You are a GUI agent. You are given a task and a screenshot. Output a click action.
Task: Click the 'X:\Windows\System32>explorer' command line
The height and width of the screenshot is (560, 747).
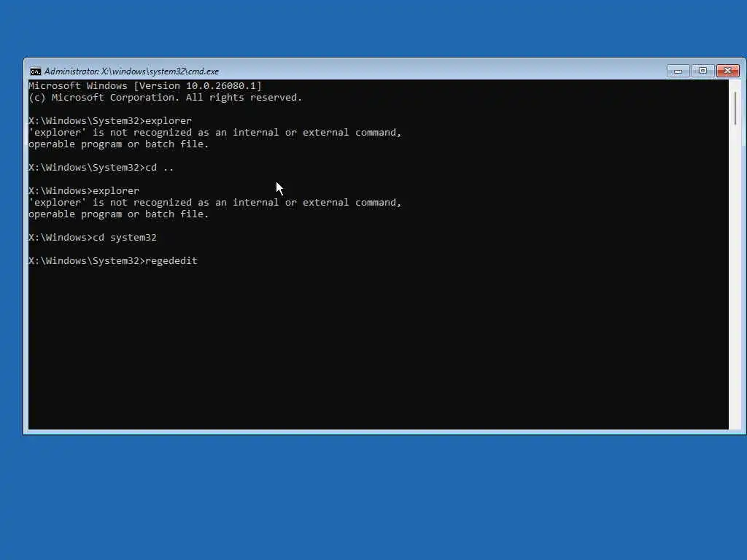(110, 121)
